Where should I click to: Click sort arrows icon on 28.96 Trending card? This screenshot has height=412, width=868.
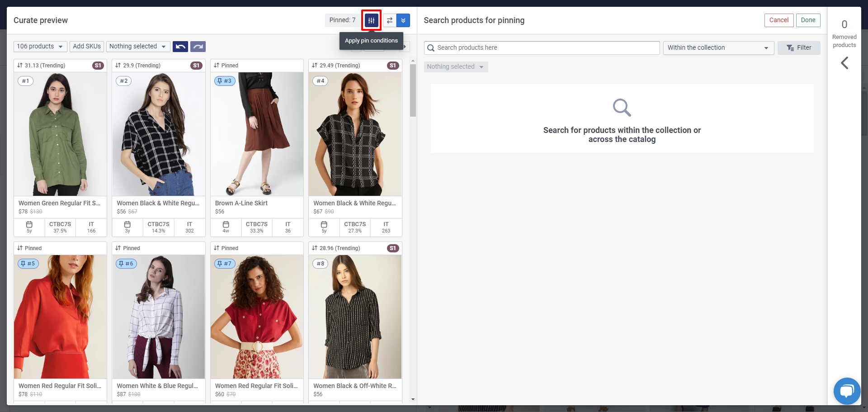(x=315, y=248)
